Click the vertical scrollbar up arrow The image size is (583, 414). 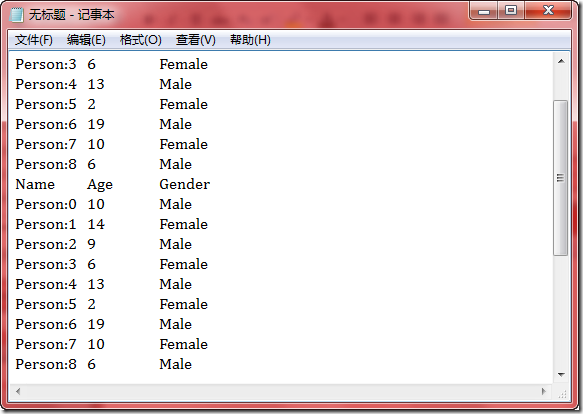click(561, 61)
